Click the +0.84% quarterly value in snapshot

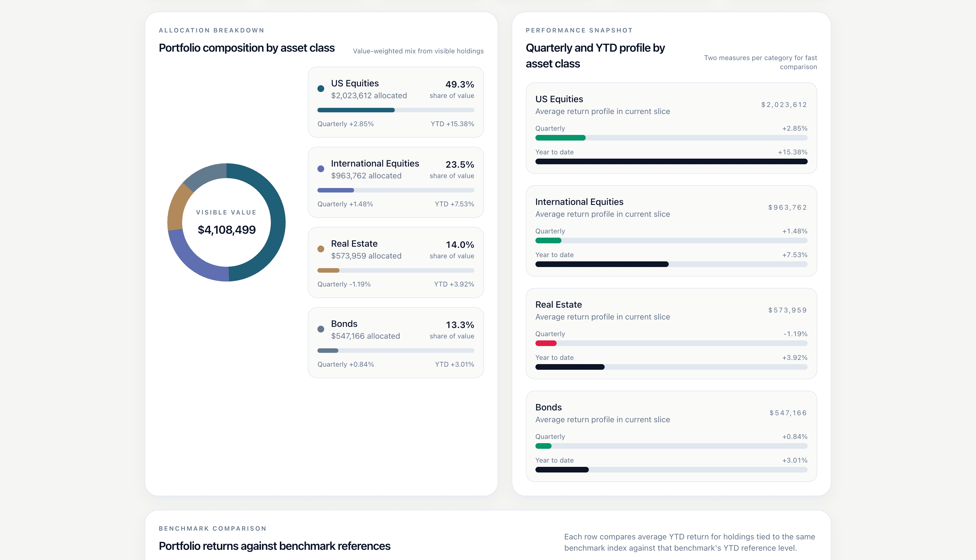(794, 437)
